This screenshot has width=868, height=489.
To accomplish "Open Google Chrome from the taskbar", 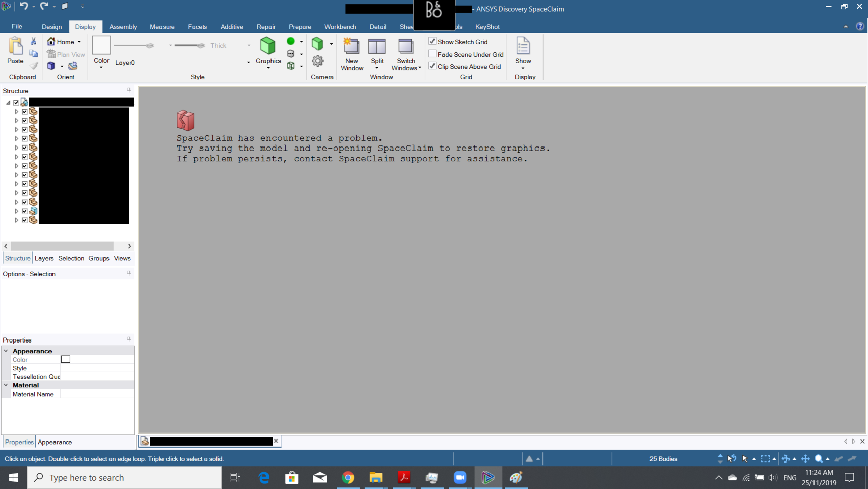I will (348, 477).
